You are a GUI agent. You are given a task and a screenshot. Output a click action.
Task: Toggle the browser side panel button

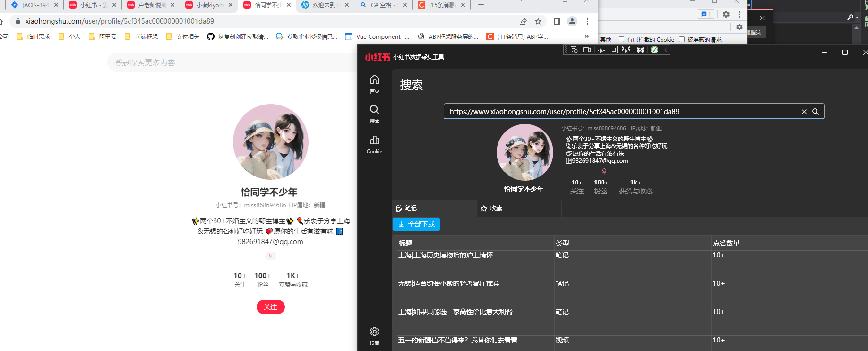(x=557, y=21)
